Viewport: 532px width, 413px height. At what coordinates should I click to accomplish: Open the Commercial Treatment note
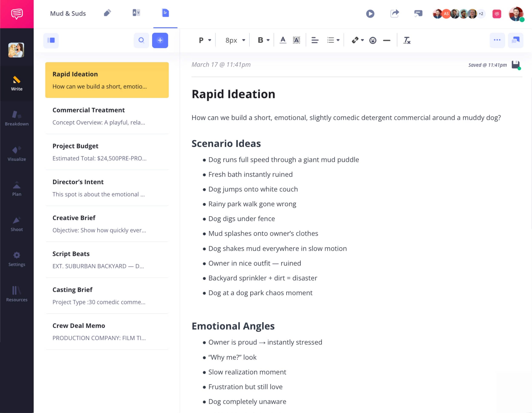point(107,116)
